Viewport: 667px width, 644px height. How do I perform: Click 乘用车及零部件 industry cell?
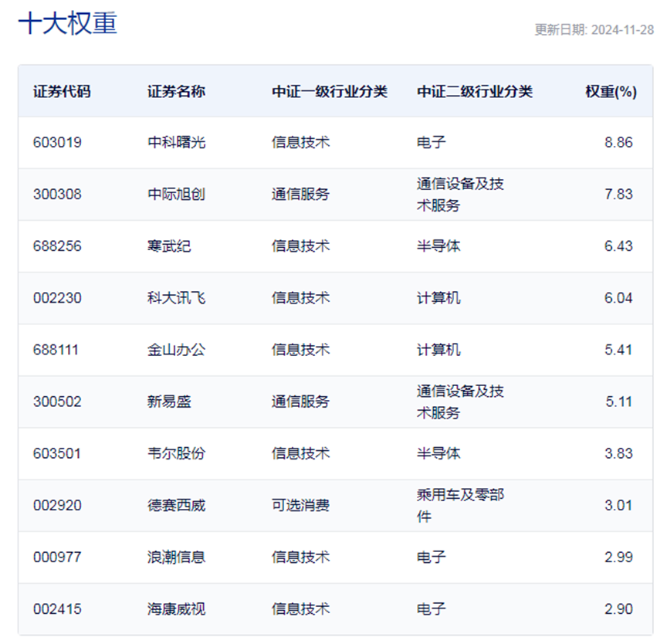pyautogui.click(x=460, y=505)
